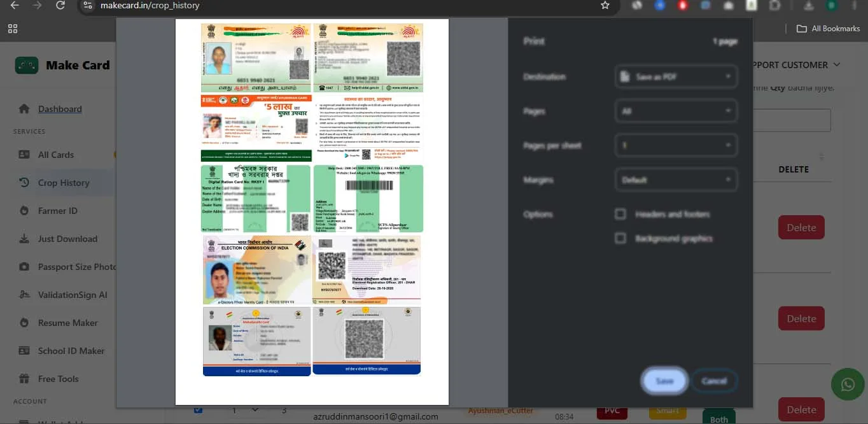Screen dimensions: 868x424
Task: Click the Aadhaar front card in preview
Action: pos(256,58)
